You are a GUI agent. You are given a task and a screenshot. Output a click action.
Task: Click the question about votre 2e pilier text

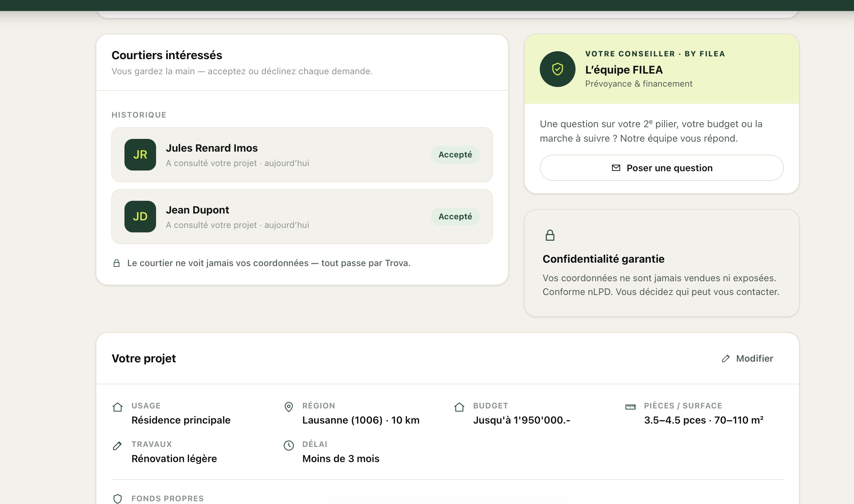(651, 131)
